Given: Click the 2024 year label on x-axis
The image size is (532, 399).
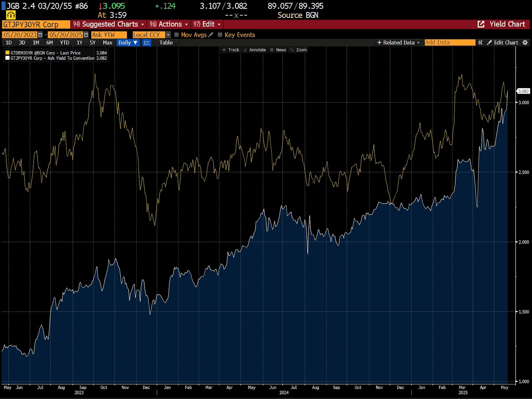Looking at the screenshot, I should click(x=284, y=393).
